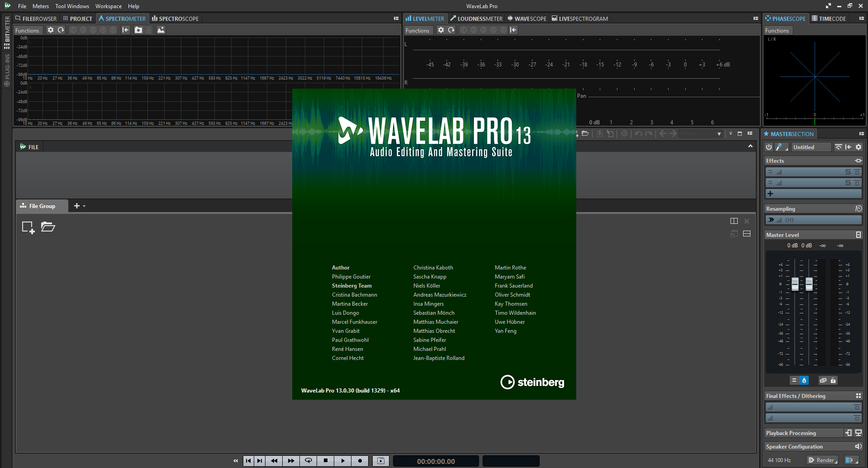Open the Phasescope Functions menu button

click(x=777, y=30)
